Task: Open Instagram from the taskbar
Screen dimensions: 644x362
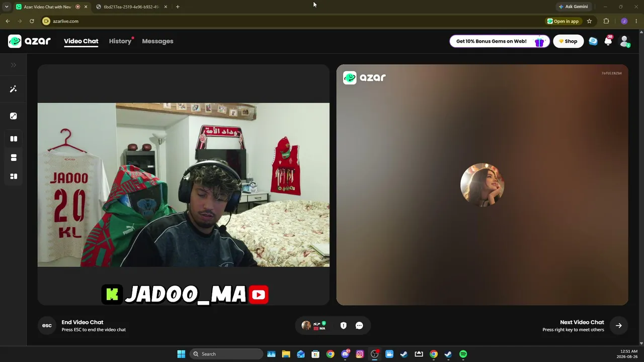Action: click(x=360, y=354)
